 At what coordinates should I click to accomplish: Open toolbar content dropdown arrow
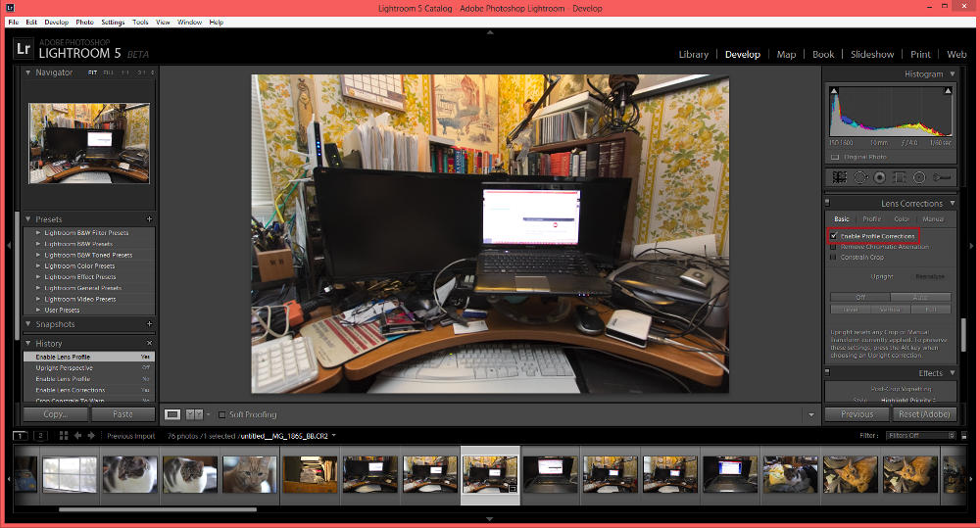[x=811, y=415]
